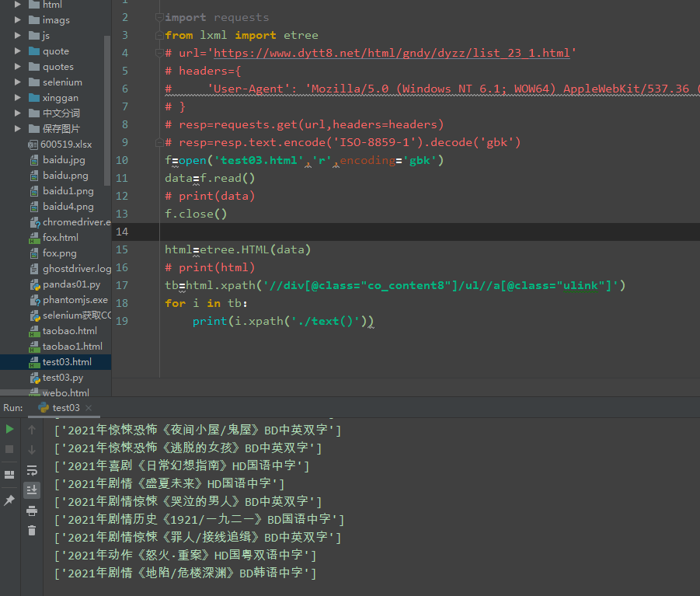
Task: Click the Pin Tab icon in Run panel
Action: click(9, 500)
